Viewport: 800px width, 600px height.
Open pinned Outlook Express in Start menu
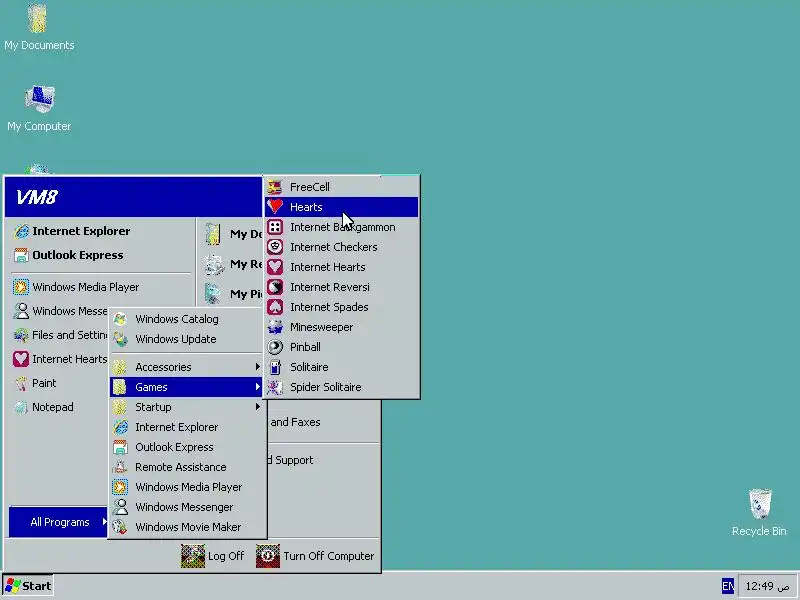(x=101, y=255)
